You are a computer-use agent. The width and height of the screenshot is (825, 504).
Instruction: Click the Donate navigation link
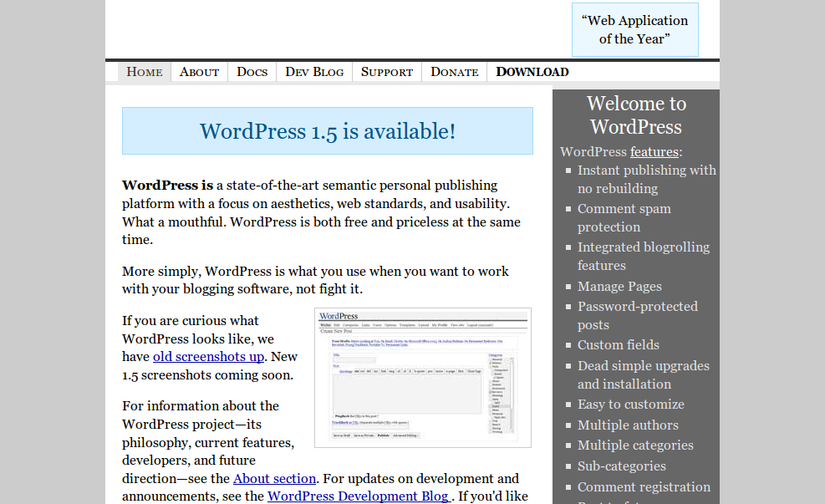tap(455, 72)
